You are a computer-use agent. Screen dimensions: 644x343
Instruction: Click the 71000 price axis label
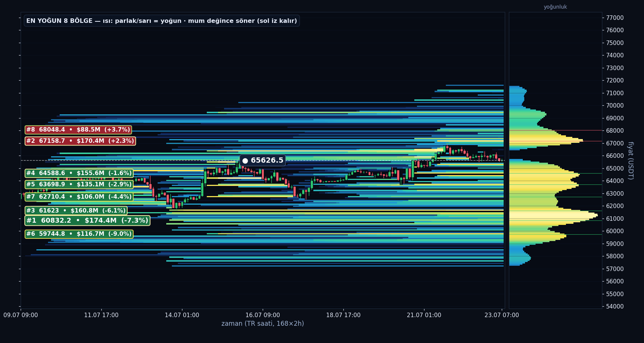[x=615, y=93]
